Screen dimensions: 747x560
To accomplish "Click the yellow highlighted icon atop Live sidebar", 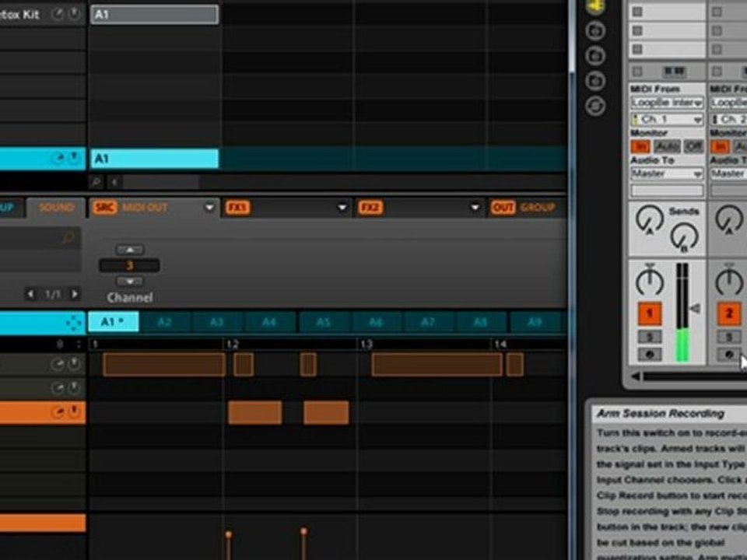I will 595,5.
